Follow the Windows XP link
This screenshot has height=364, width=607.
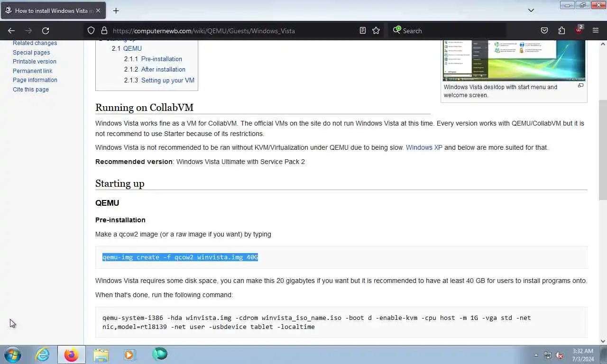[424, 147]
